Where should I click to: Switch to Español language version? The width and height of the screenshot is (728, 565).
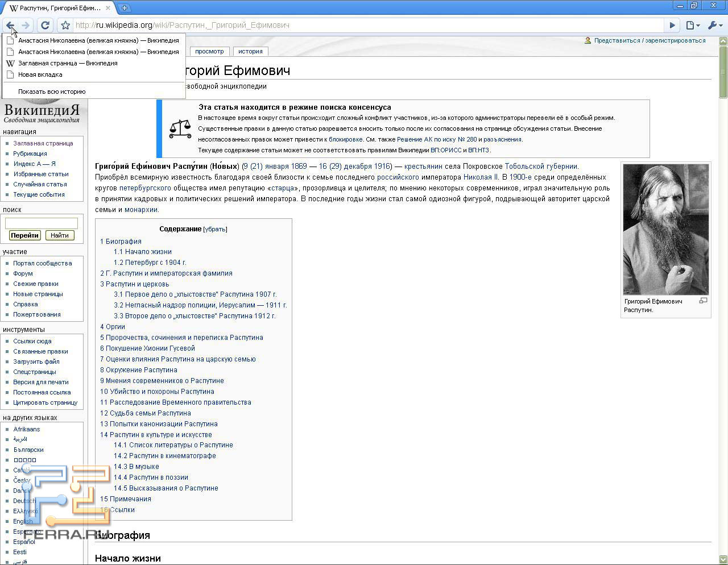[24, 542]
